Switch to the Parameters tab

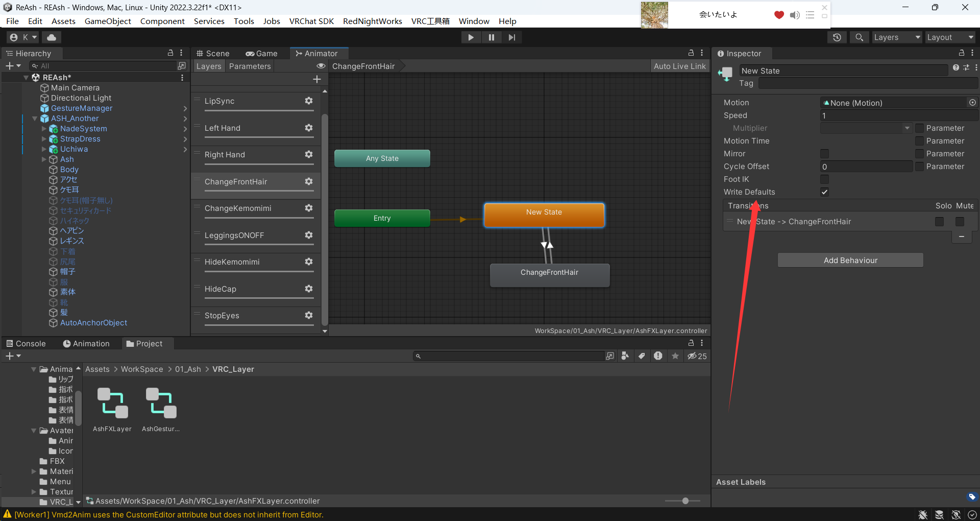point(250,66)
